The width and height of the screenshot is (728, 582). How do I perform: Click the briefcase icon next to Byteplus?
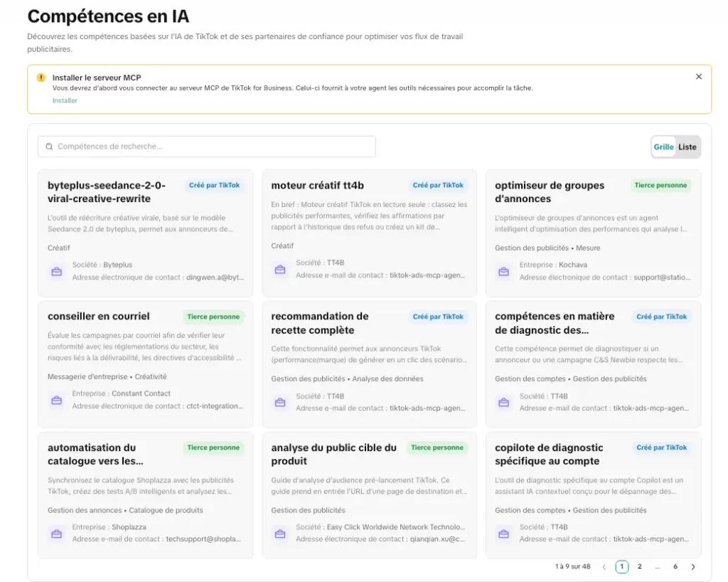[x=57, y=271]
